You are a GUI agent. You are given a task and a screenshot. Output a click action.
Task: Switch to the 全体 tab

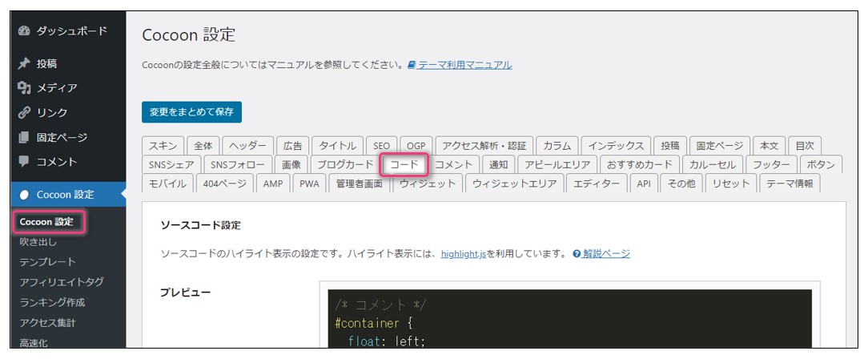(x=203, y=146)
